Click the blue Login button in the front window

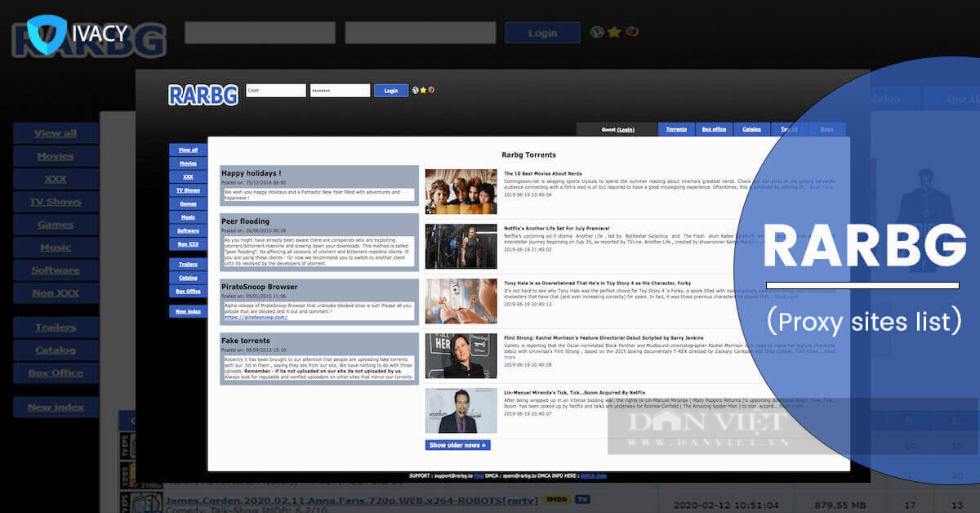pos(391,91)
